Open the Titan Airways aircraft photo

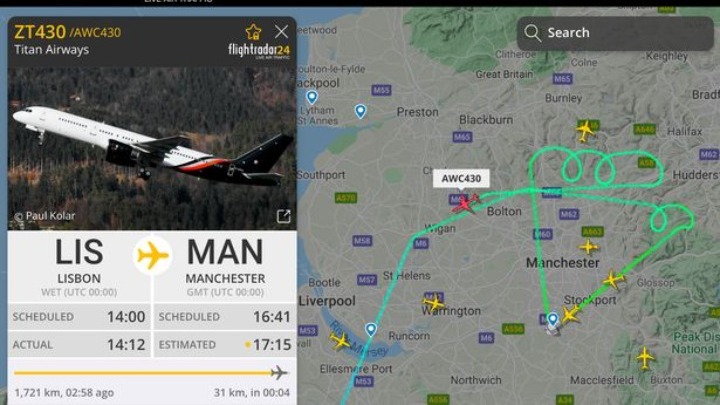(x=152, y=148)
